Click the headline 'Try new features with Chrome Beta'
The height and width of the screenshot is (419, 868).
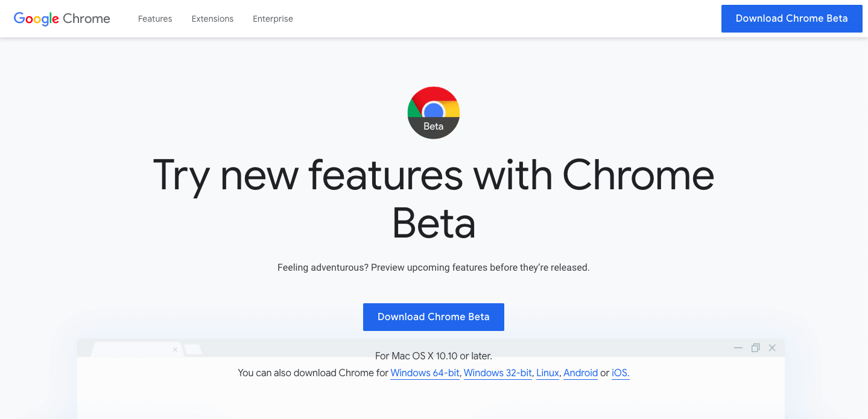point(433,199)
